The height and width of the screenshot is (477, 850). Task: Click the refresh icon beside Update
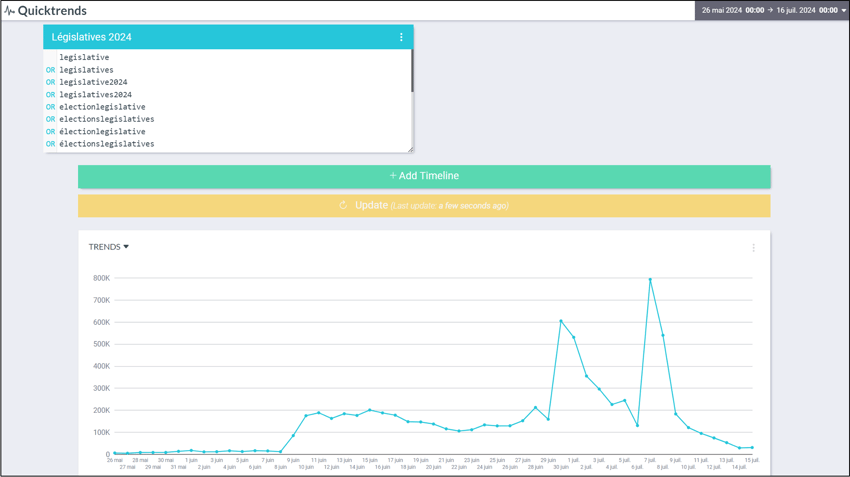(x=343, y=206)
